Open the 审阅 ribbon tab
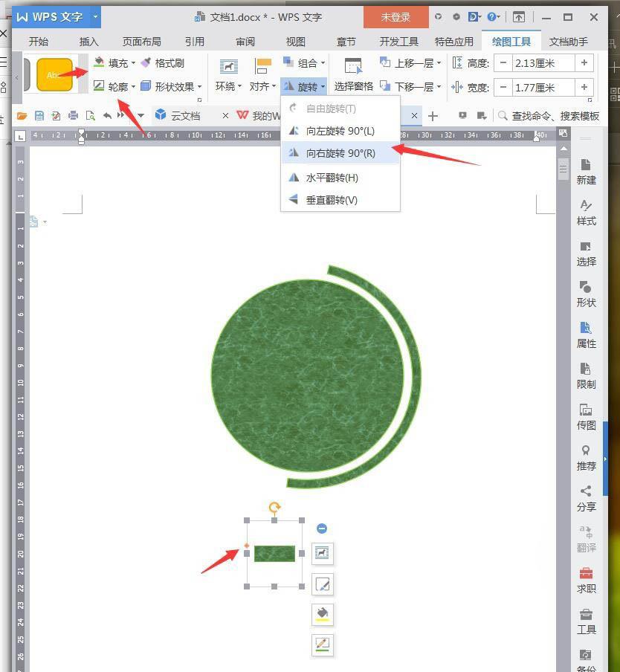Viewport: 620px width, 672px height. click(x=245, y=42)
